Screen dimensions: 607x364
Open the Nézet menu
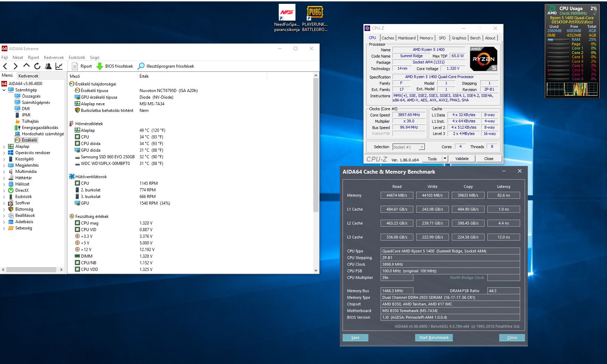click(18, 58)
